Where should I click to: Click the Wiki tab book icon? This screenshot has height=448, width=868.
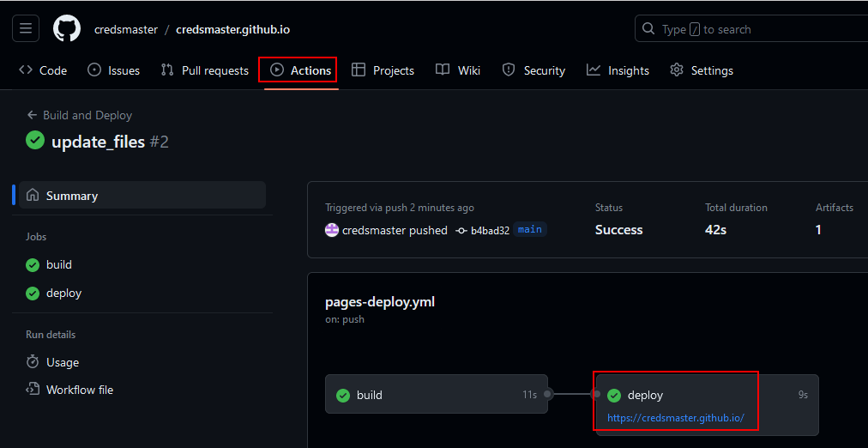coord(443,70)
